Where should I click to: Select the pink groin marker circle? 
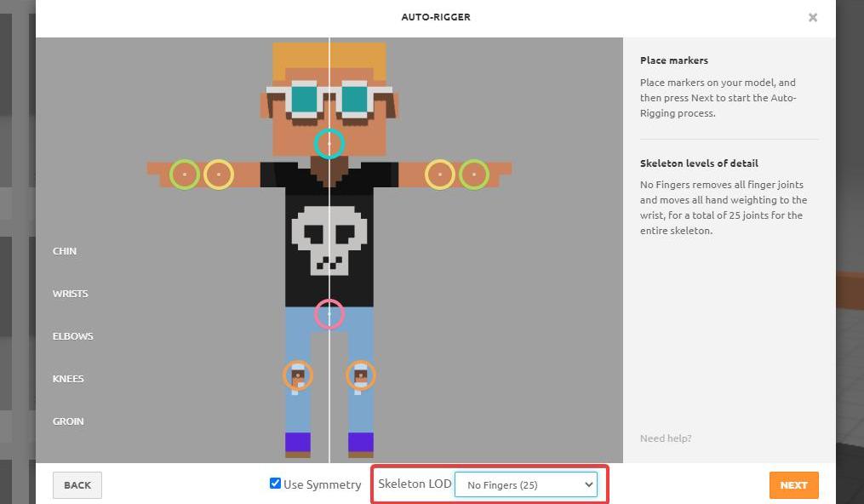coord(329,314)
